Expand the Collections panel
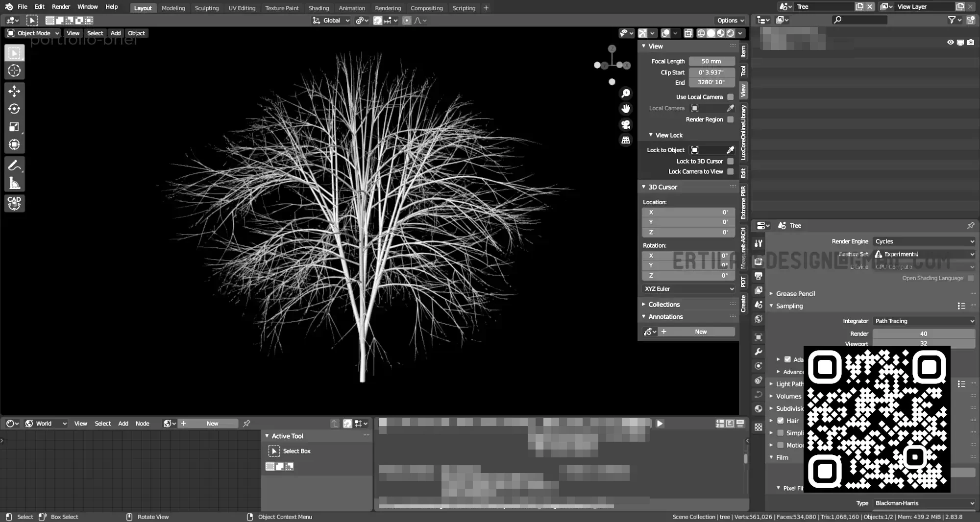 pos(664,305)
